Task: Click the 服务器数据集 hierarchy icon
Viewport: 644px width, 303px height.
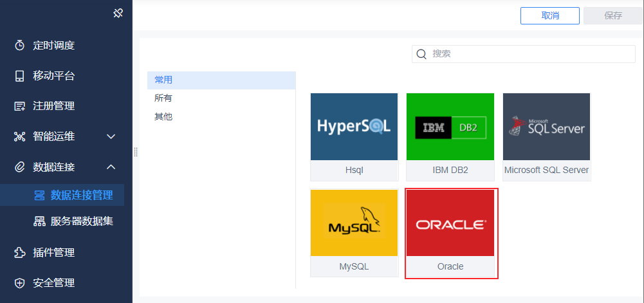Action: point(39,222)
